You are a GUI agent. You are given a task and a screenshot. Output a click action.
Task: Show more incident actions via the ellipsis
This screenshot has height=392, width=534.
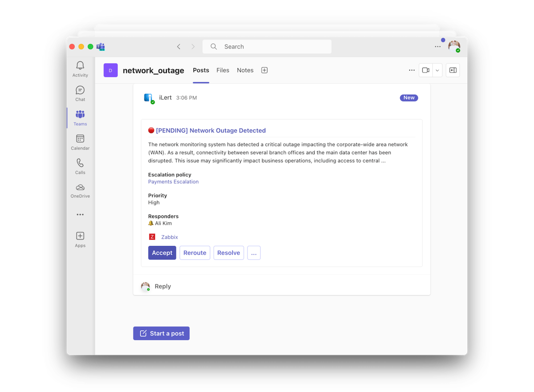[254, 252]
